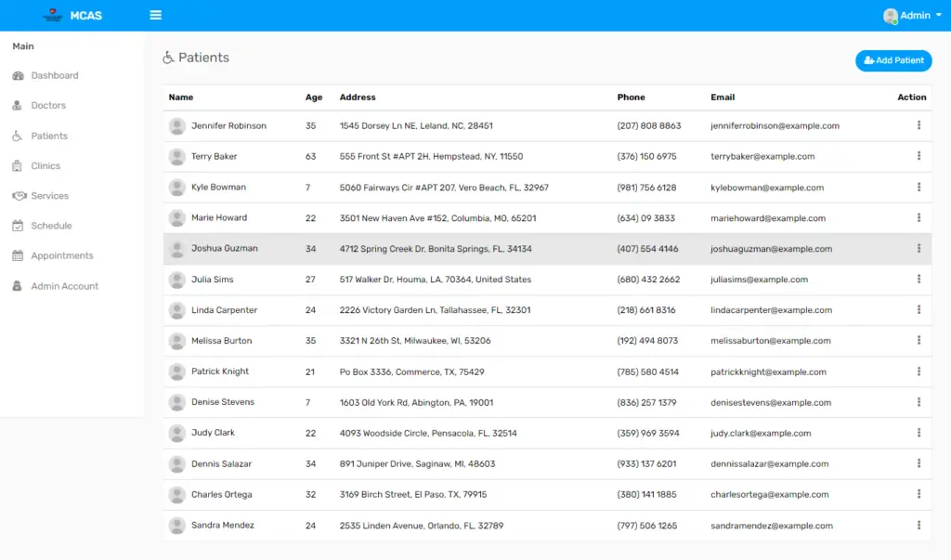951x560 pixels.
Task: Click the admin profile avatar icon
Action: [889, 15]
